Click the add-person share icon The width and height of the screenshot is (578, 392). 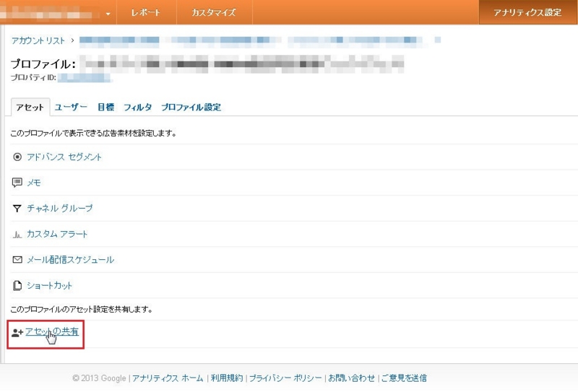(x=17, y=333)
